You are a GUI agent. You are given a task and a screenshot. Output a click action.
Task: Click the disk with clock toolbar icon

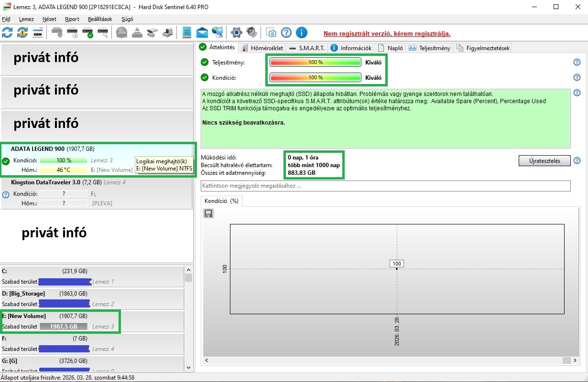[72, 32]
